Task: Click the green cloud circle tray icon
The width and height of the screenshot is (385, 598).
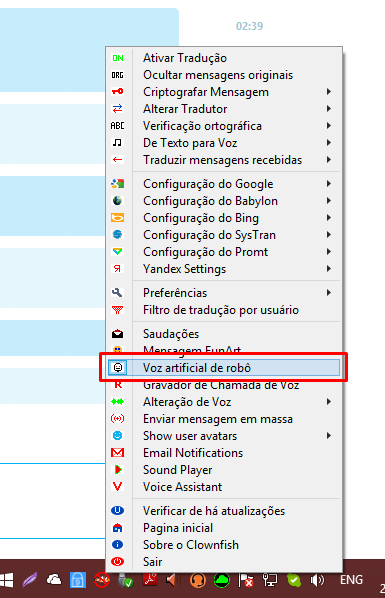Action: [222, 580]
